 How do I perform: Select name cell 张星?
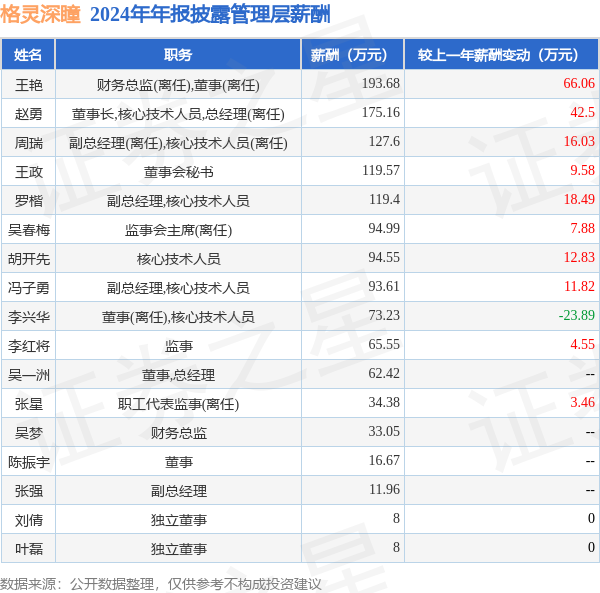coord(29,404)
